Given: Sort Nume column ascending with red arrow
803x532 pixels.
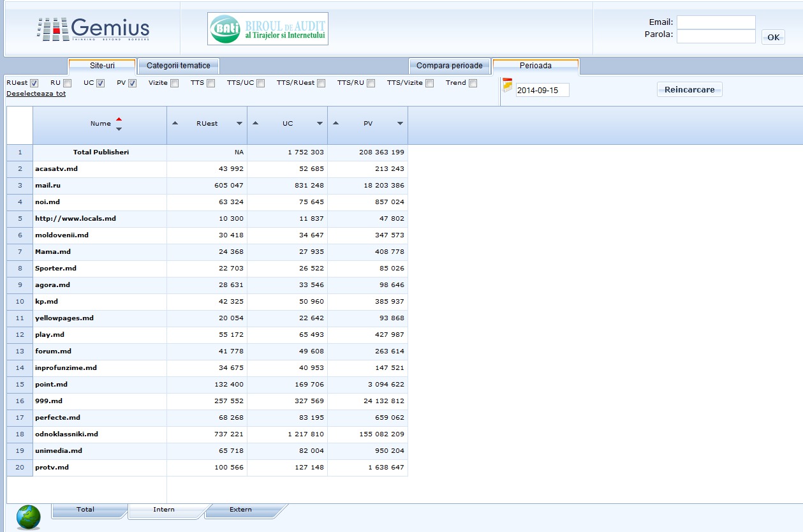Looking at the screenshot, I should coord(119,119).
